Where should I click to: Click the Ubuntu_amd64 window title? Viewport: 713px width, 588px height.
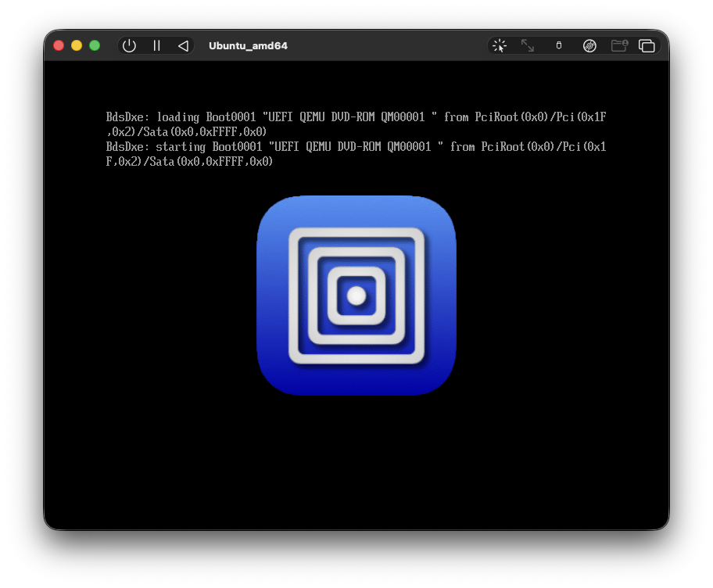click(248, 45)
